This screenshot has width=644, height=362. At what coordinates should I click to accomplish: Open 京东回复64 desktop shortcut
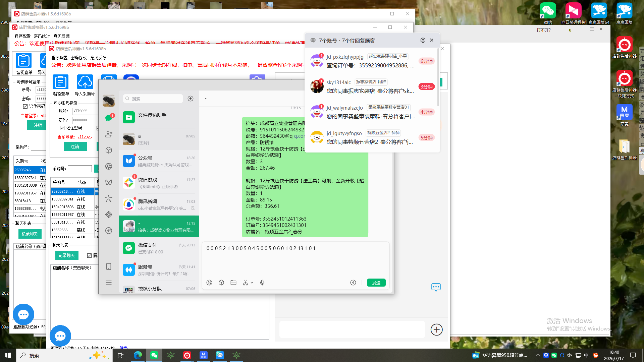pos(599,14)
